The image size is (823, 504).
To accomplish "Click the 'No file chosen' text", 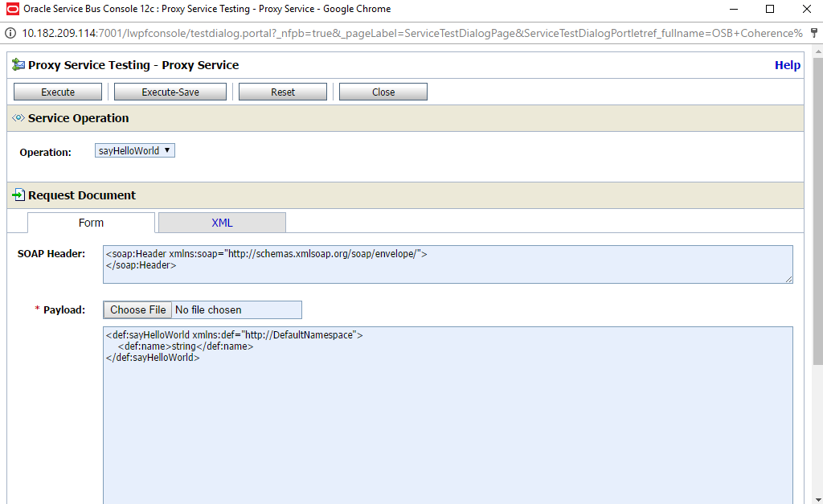I will coord(208,309).
